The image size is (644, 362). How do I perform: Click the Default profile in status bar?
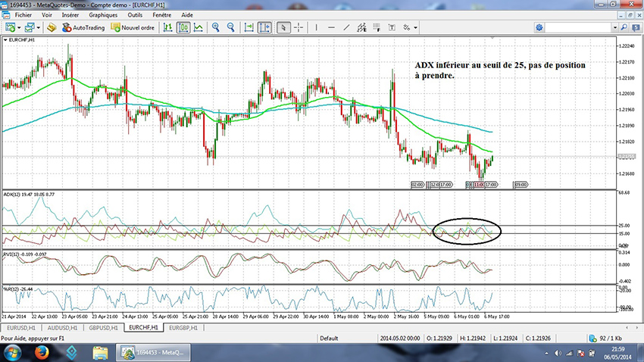pyautogui.click(x=329, y=339)
